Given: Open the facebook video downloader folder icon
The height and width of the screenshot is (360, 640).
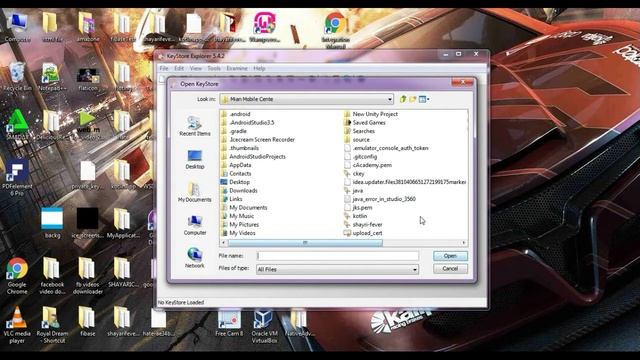Looking at the screenshot, I should click(52, 276).
